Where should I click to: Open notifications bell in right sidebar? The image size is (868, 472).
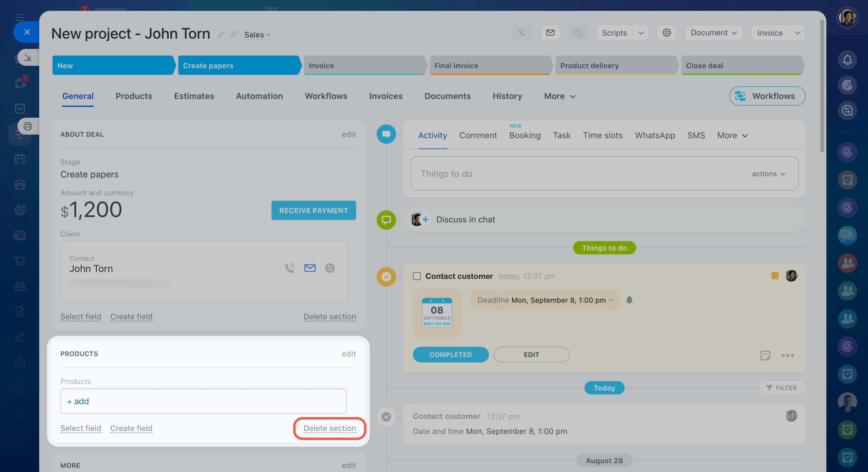[x=847, y=60]
